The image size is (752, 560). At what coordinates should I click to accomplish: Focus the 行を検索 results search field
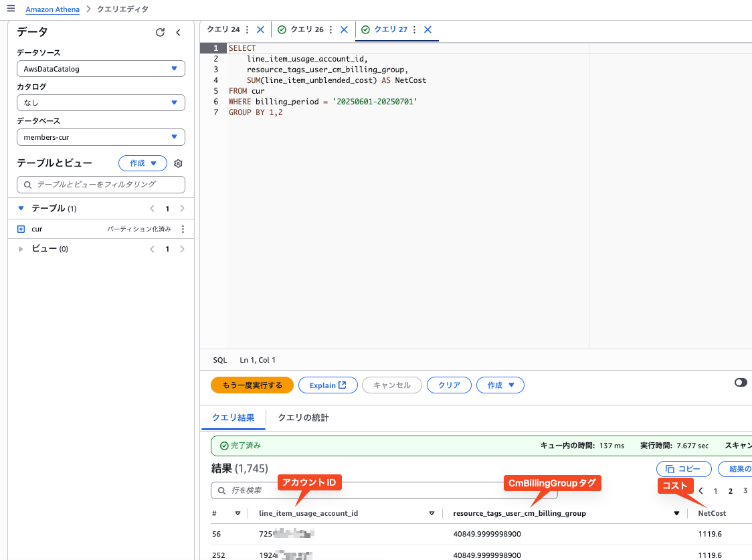(384, 490)
